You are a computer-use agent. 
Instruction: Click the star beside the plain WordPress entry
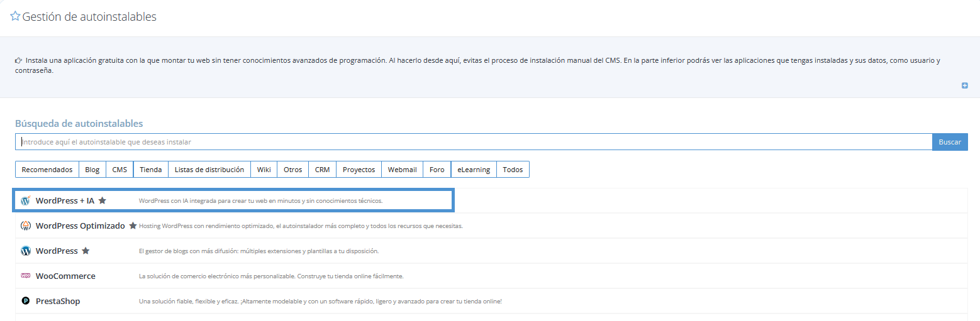point(86,251)
